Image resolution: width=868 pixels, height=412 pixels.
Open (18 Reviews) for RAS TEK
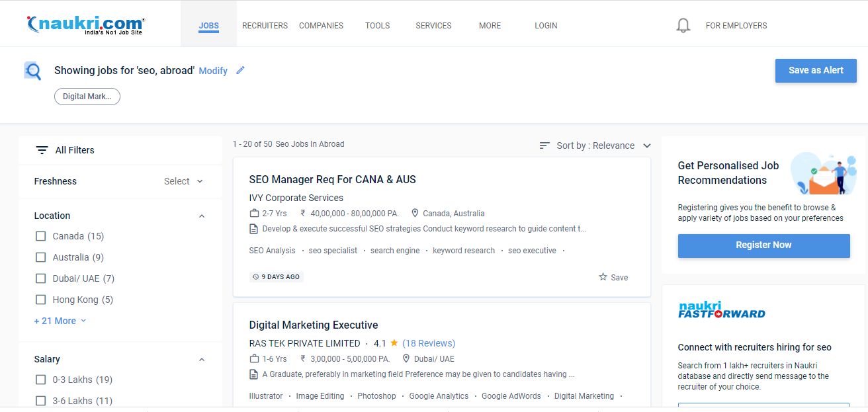[x=429, y=343]
